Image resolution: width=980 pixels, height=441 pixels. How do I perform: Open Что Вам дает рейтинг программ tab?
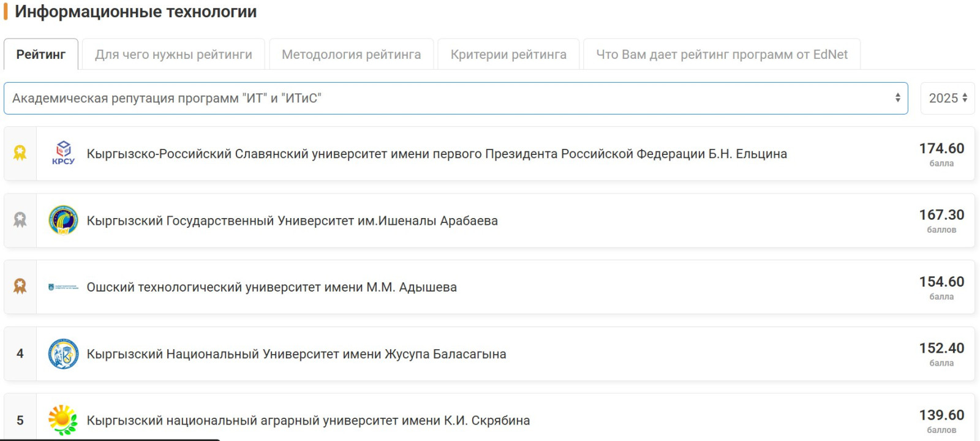[722, 55]
